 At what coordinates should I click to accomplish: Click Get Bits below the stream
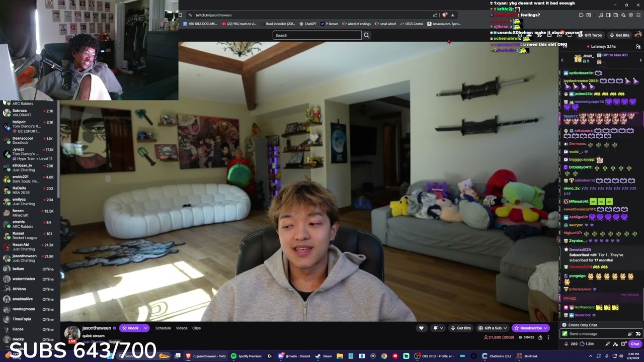(x=461, y=328)
